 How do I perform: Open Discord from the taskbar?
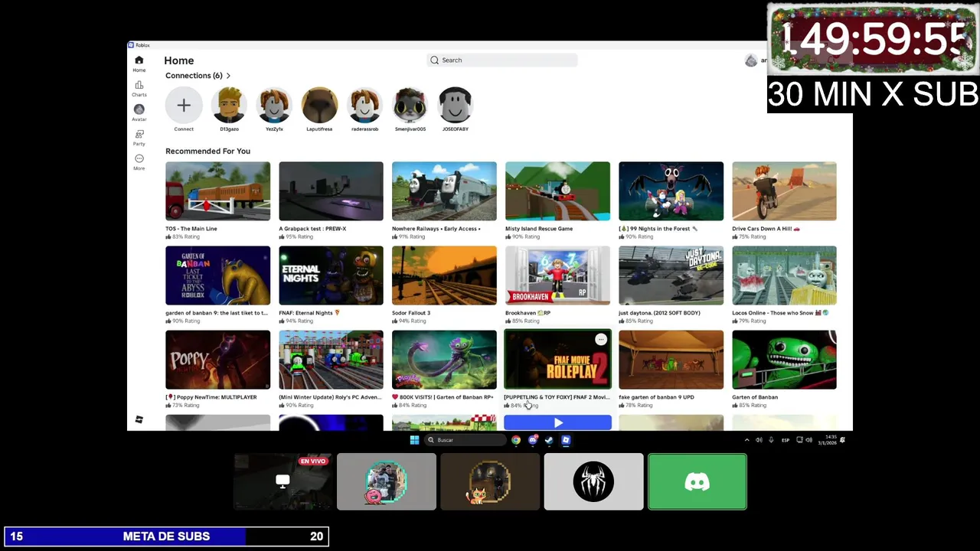(x=533, y=440)
